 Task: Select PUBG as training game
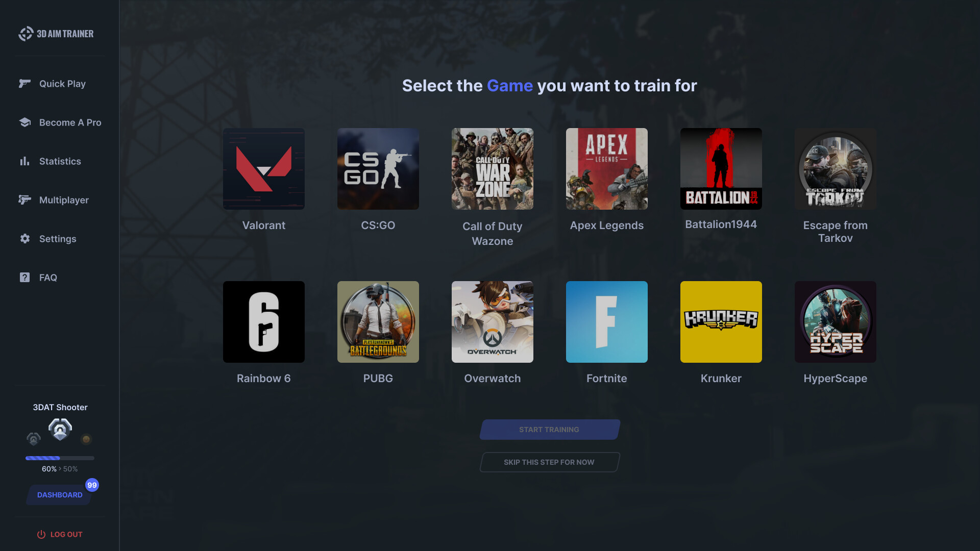[x=378, y=321]
